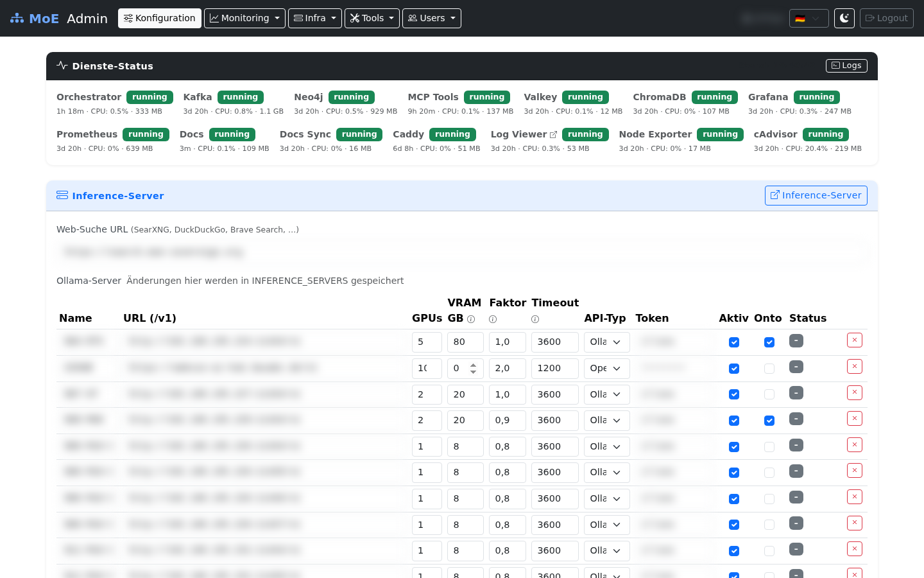Open API-Typ dropdown in the 80 GB VRAM row

pyautogui.click(x=606, y=342)
